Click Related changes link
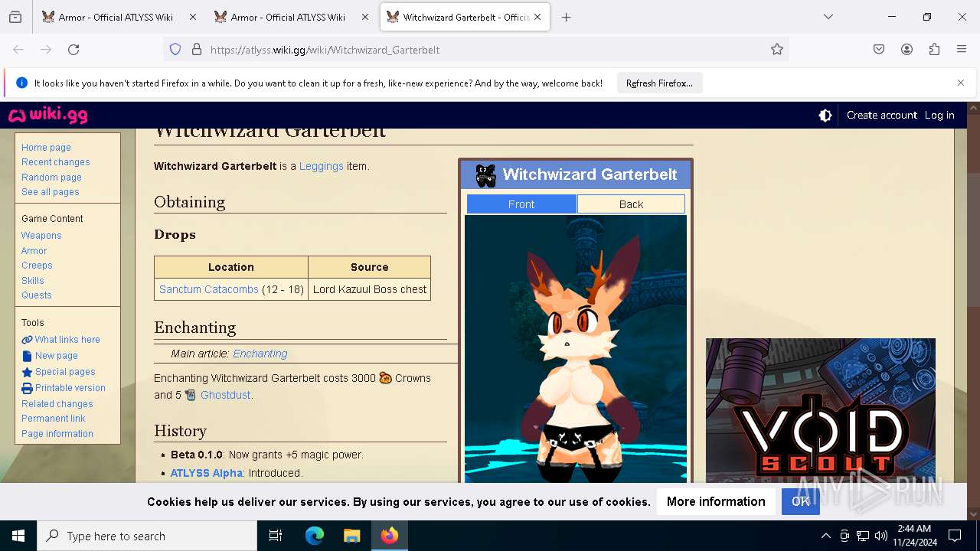 tap(57, 404)
